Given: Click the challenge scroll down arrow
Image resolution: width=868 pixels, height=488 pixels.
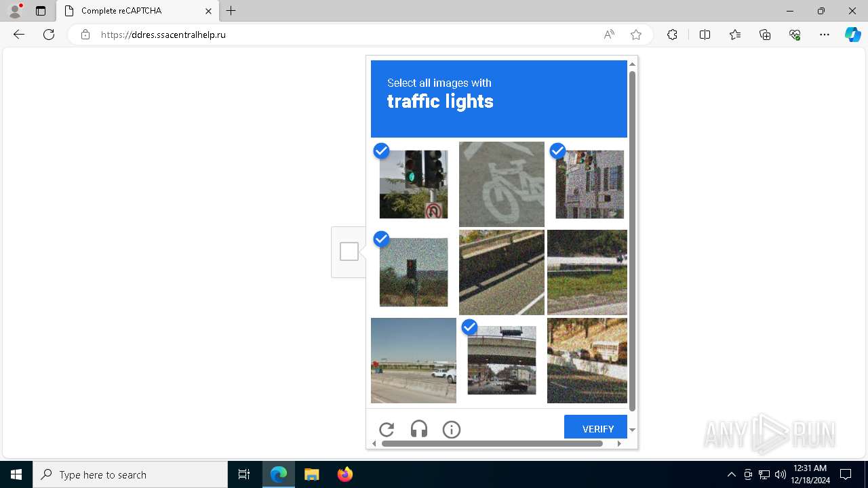Looking at the screenshot, I should 632,430.
